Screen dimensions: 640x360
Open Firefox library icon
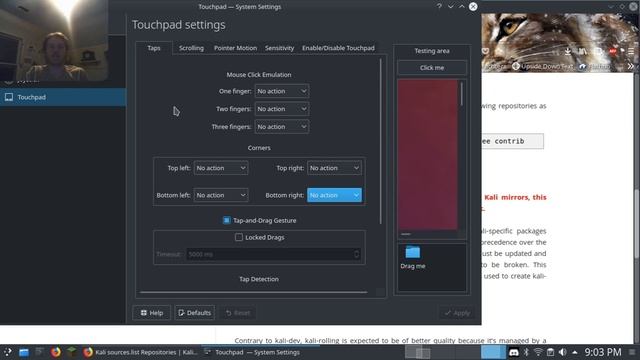coord(582,51)
